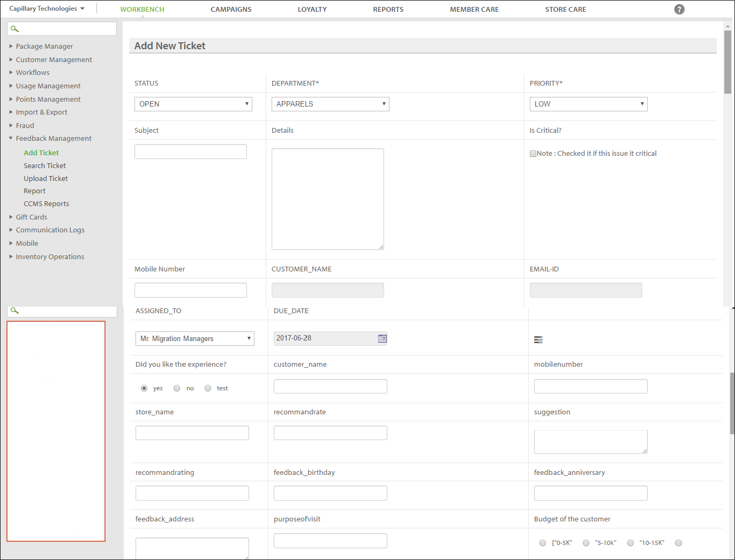
Task: Expand the Usage Management tree node
Action: pyautogui.click(x=11, y=86)
